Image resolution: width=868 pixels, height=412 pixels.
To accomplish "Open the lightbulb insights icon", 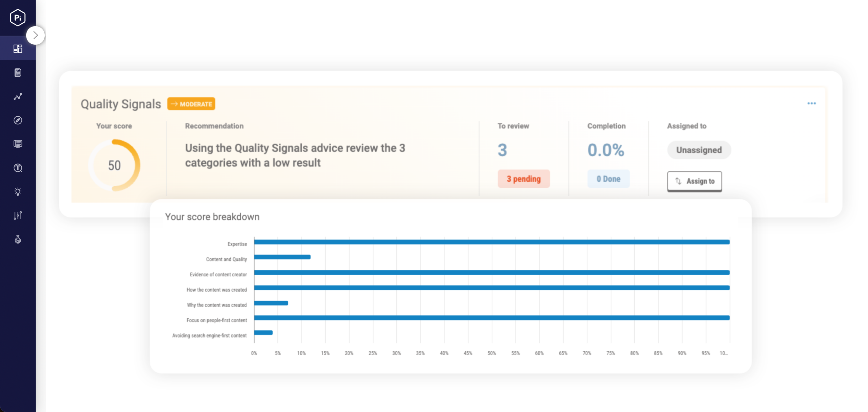I will 17,191.
